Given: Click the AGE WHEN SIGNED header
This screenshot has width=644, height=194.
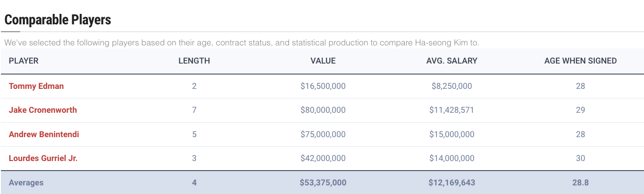Looking at the screenshot, I should point(580,61).
